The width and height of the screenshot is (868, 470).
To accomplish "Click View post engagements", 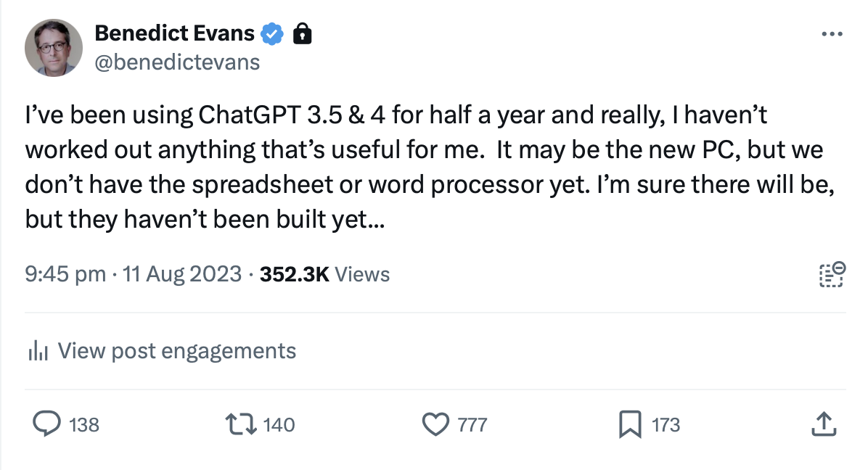I will click(176, 351).
